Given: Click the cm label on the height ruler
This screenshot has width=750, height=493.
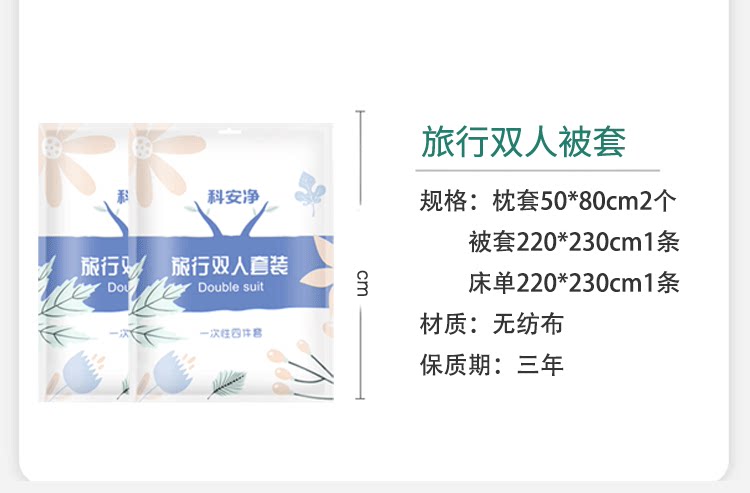Looking at the screenshot, I should pyautogui.click(x=363, y=284).
